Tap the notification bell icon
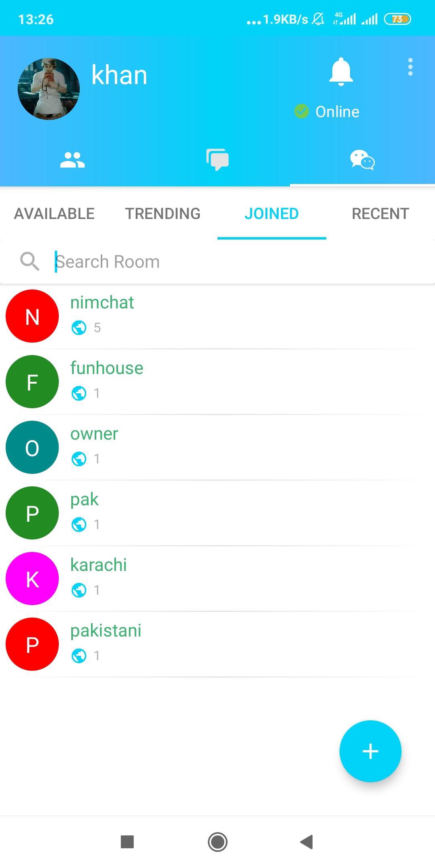435x868 pixels. [341, 71]
